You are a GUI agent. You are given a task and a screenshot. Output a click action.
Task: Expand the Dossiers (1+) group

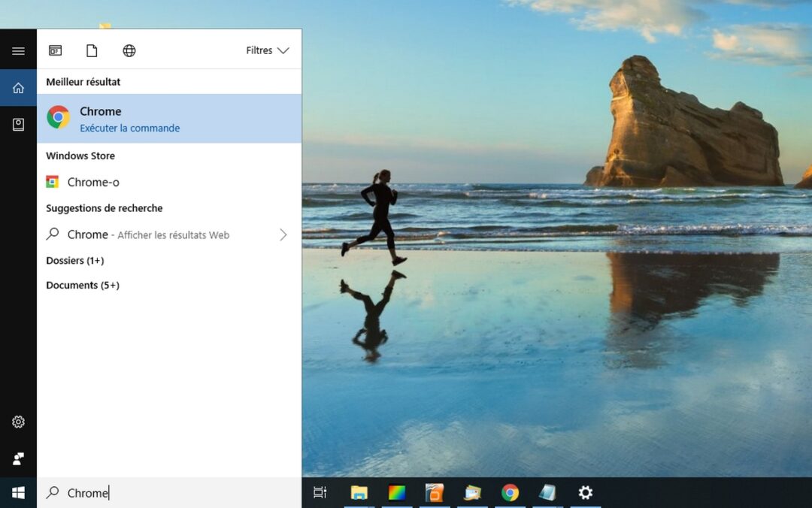pos(75,261)
